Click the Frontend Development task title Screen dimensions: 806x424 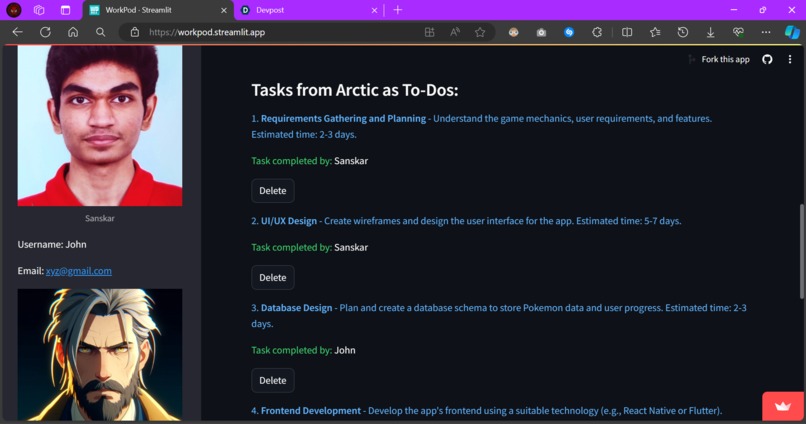310,411
